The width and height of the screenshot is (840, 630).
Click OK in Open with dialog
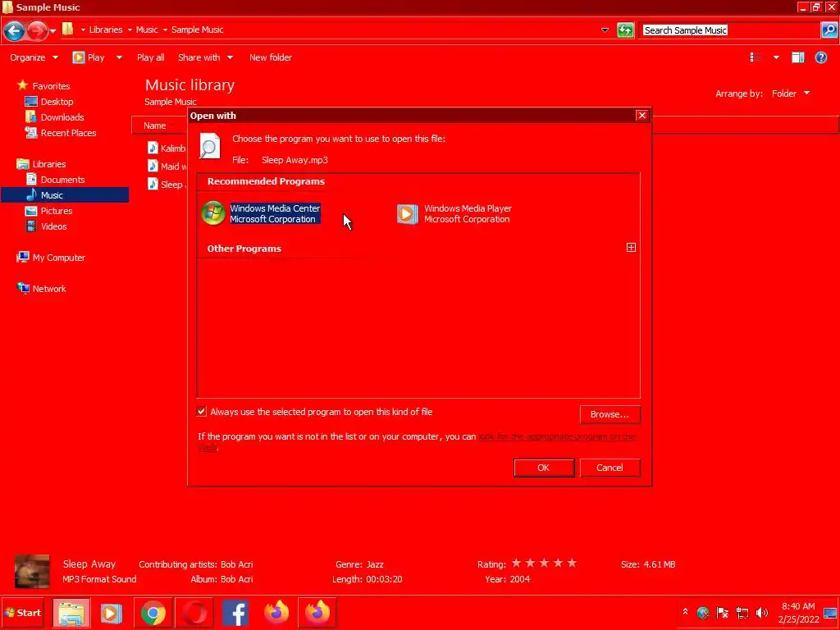click(544, 468)
